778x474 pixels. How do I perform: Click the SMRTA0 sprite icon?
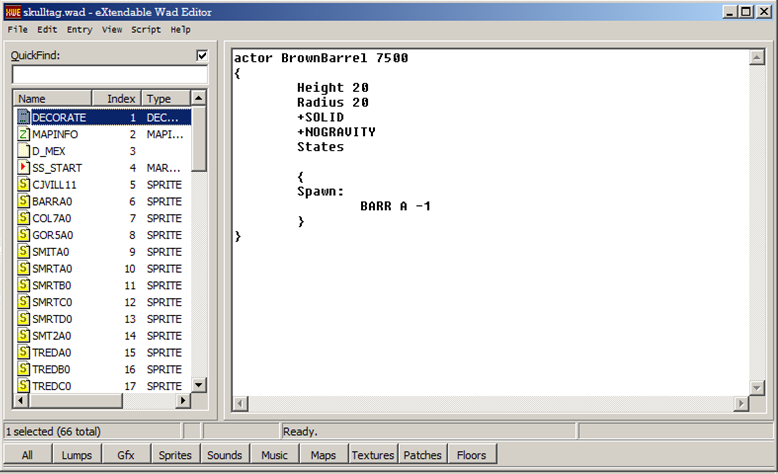tap(23, 269)
